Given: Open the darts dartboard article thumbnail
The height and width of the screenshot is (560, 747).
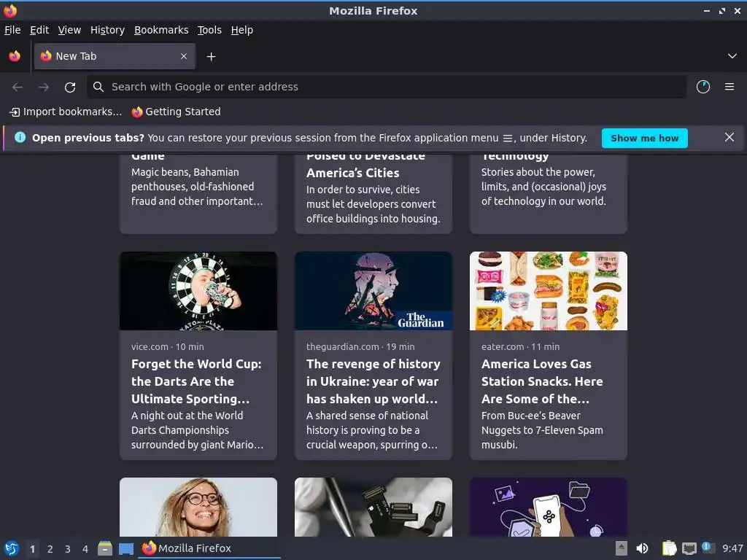Looking at the screenshot, I should (x=198, y=290).
